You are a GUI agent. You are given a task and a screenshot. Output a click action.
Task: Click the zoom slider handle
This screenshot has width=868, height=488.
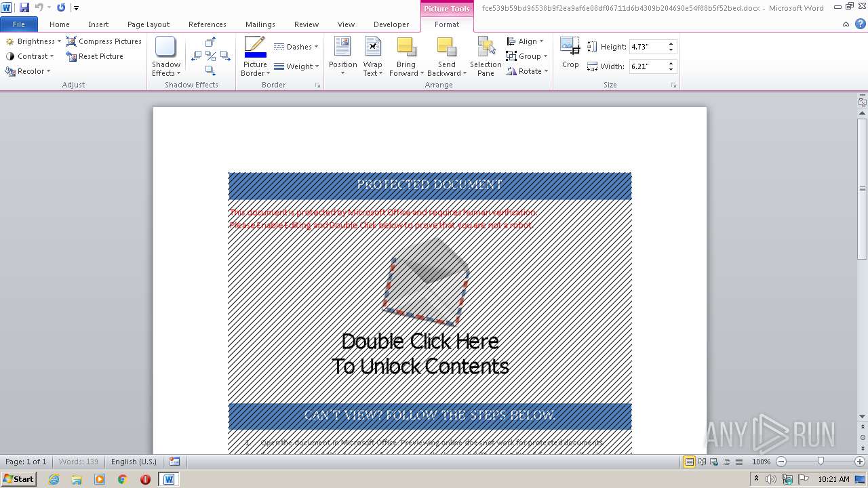(x=821, y=462)
